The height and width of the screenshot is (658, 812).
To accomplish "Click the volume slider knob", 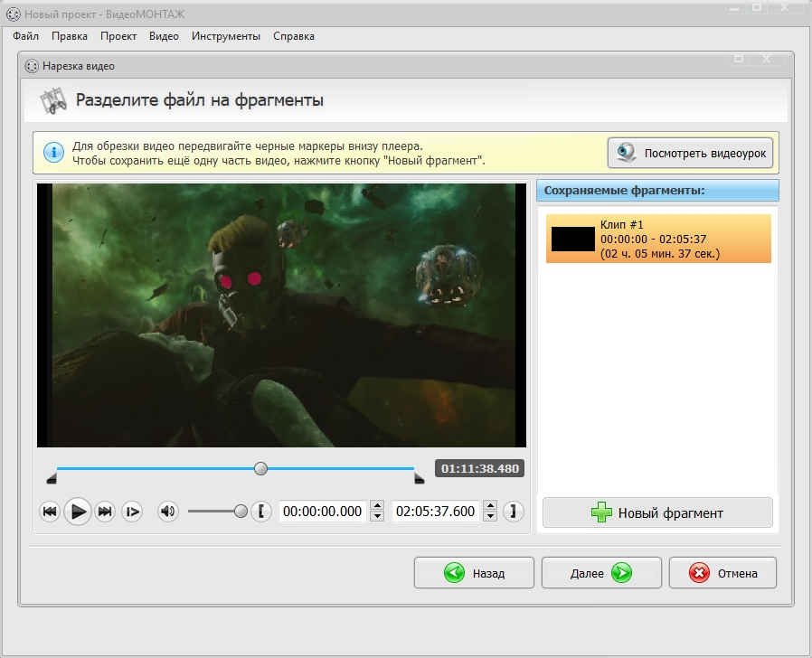I will (241, 512).
